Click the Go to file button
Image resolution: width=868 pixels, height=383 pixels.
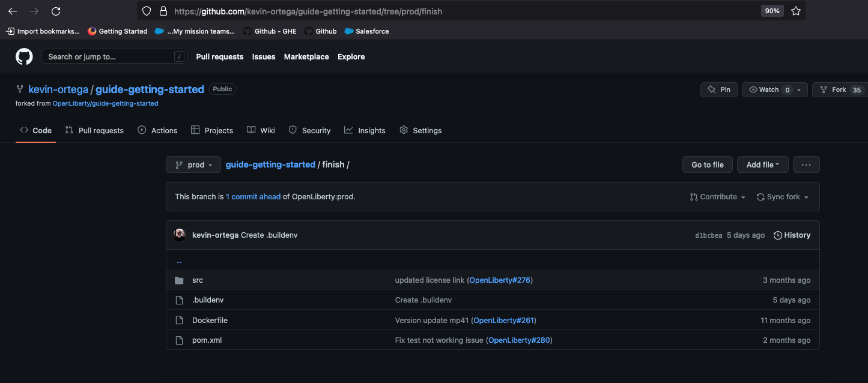[x=708, y=164]
